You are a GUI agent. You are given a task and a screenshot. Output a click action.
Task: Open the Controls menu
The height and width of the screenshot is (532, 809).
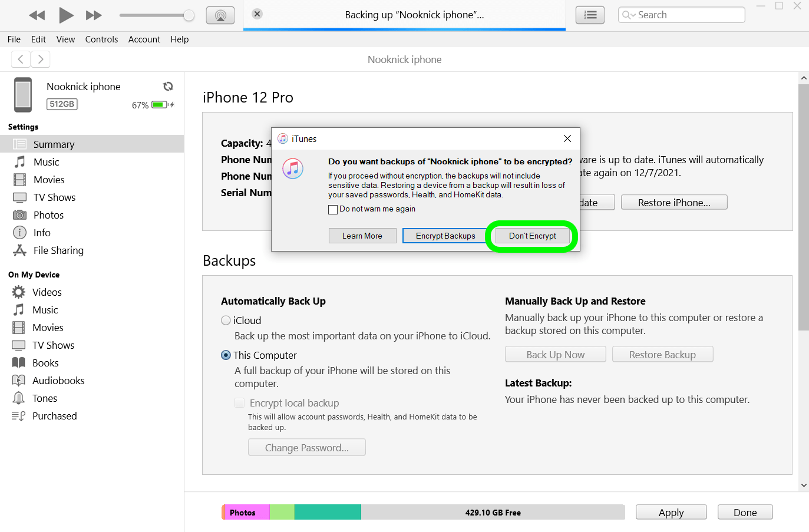(x=101, y=39)
